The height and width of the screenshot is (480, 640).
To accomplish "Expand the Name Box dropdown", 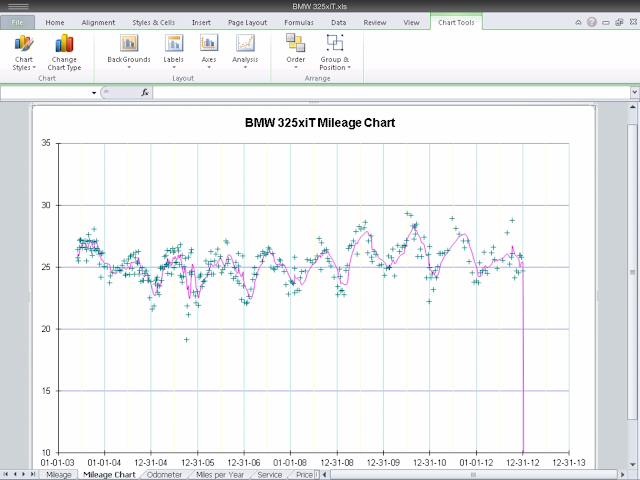I will coord(95,92).
